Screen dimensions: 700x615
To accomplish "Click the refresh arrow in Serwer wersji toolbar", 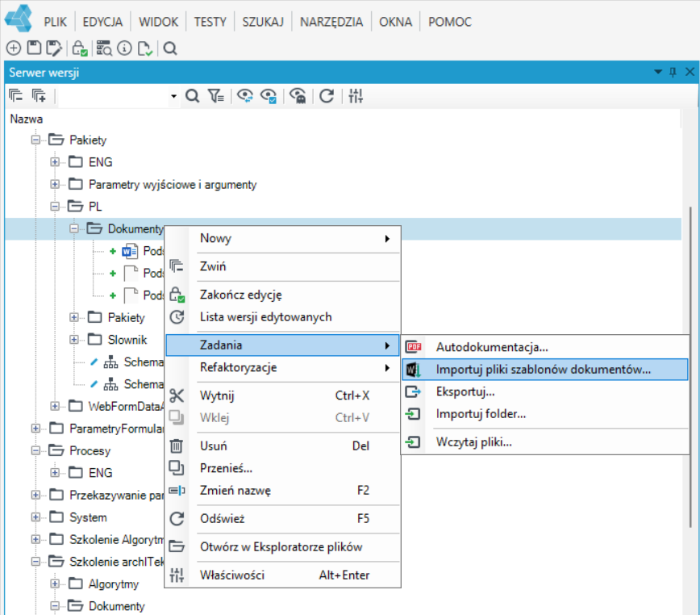I will [327, 95].
